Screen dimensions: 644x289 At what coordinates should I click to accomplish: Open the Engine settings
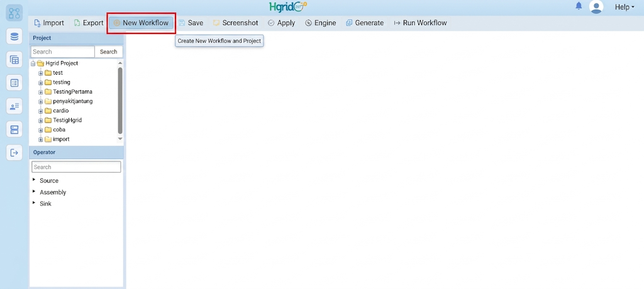point(320,23)
